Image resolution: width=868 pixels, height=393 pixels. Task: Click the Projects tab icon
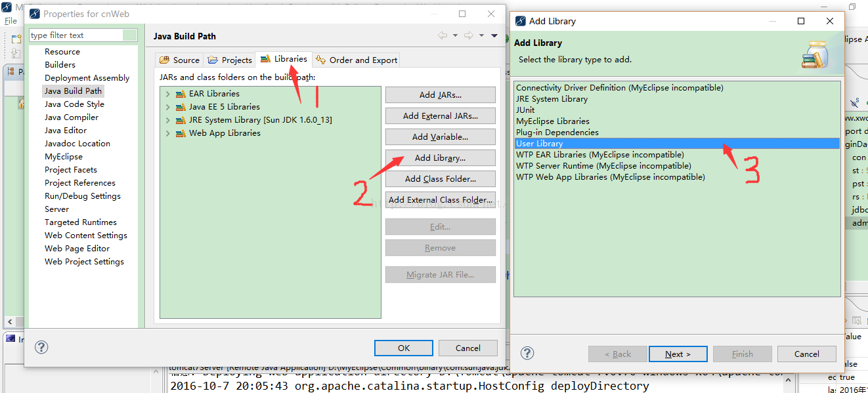pos(213,60)
